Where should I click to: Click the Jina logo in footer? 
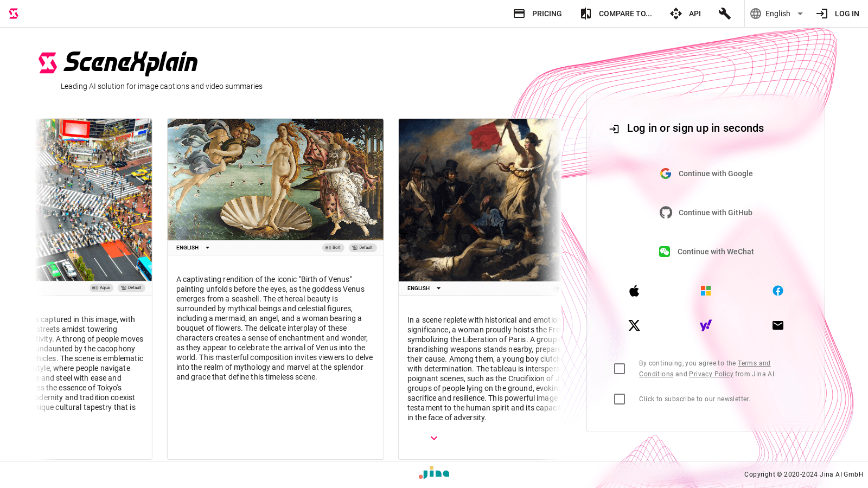pyautogui.click(x=434, y=473)
